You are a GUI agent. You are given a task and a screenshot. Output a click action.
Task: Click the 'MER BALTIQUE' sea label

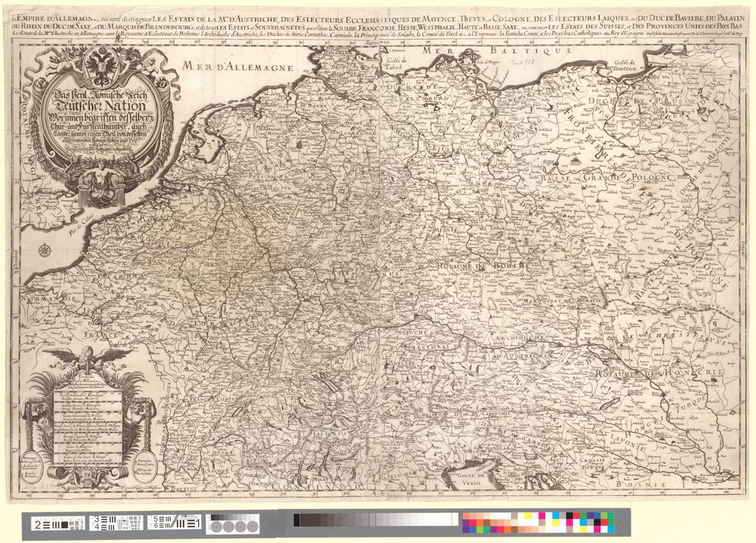click(x=497, y=50)
